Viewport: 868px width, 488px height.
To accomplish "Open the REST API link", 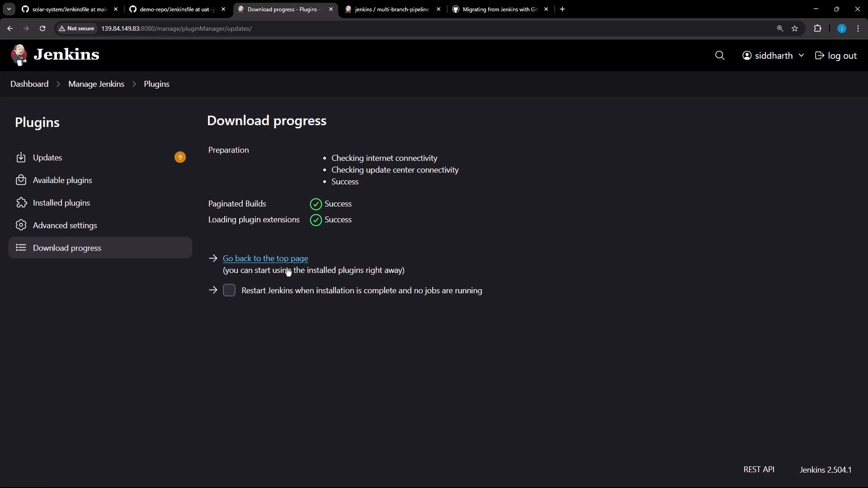I will (x=759, y=469).
